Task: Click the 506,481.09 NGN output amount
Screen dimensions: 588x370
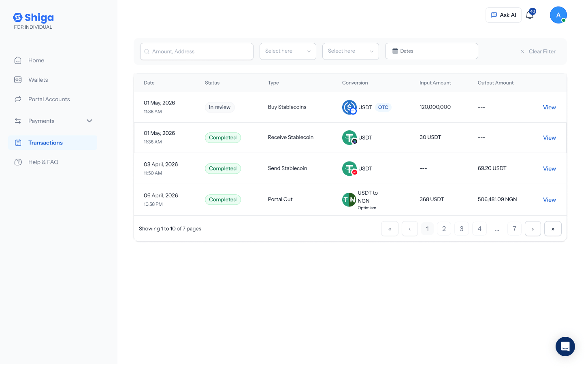Action: (497, 199)
